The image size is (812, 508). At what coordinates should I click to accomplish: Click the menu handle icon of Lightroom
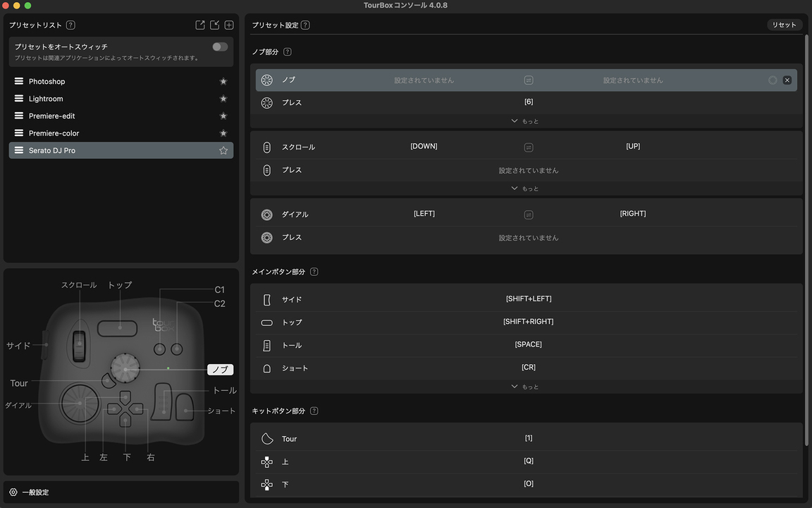pyautogui.click(x=18, y=98)
